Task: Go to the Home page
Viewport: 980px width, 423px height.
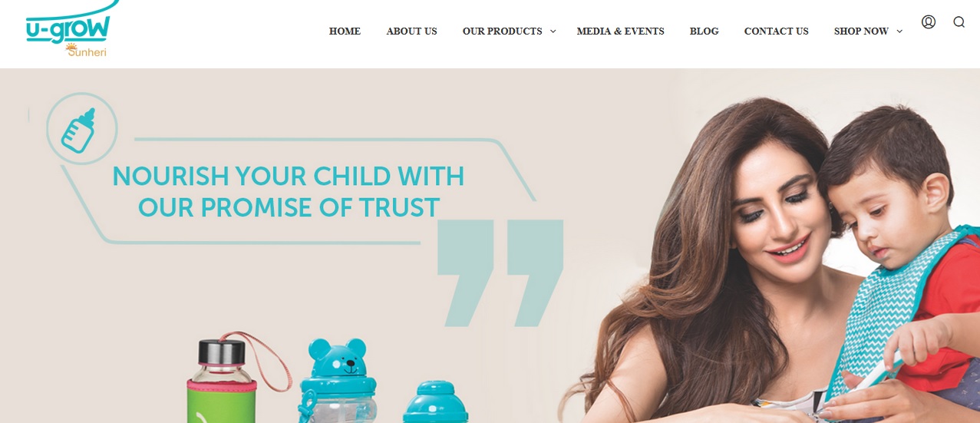Action: click(345, 31)
